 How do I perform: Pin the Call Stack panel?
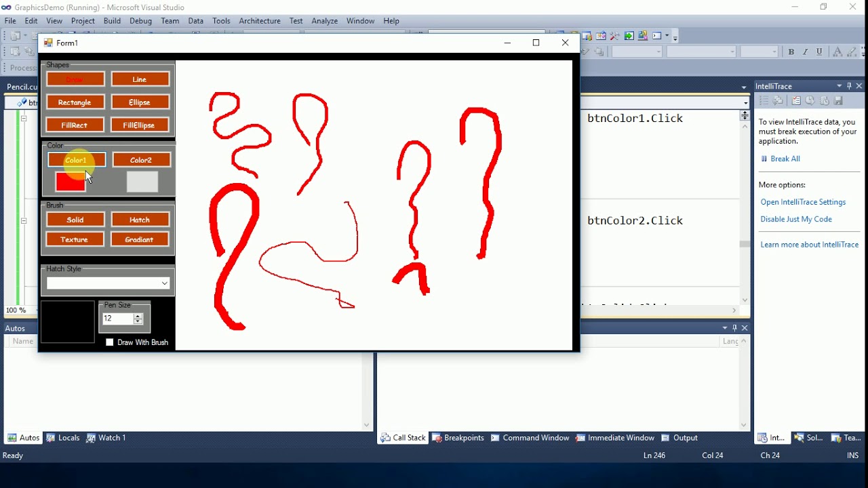[x=735, y=328]
